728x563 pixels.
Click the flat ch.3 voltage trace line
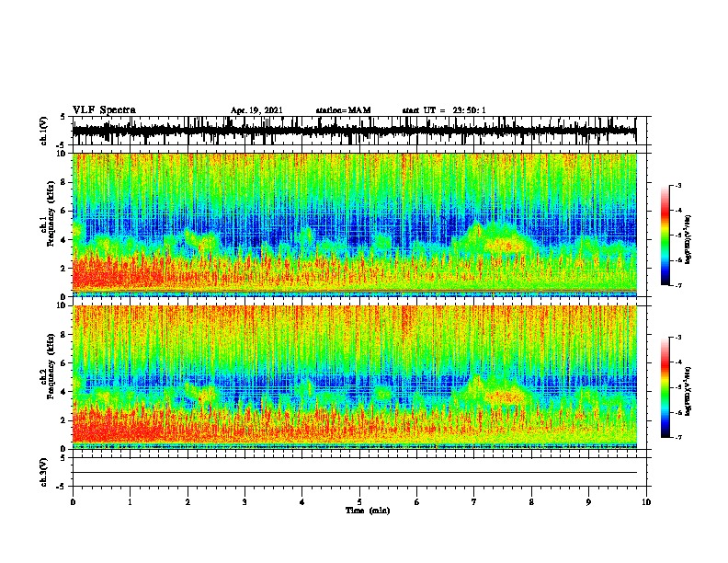pyautogui.click(x=354, y=473)
